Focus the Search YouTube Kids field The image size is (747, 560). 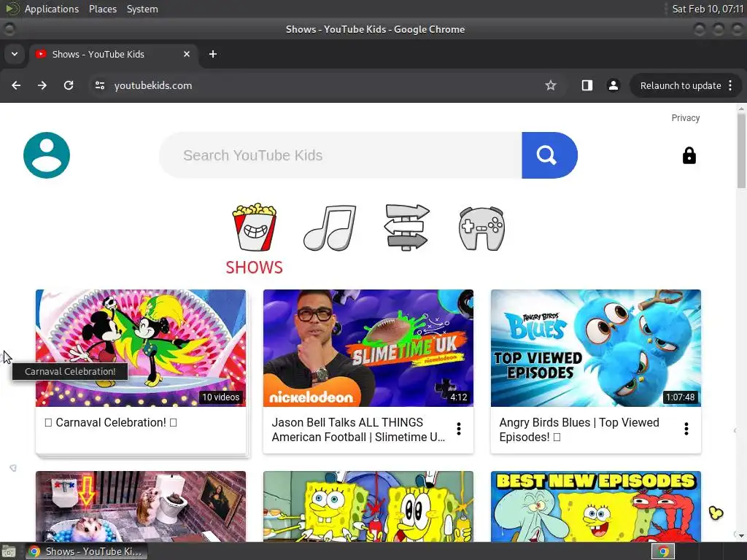pyautogui.click(x=341, y=155)
